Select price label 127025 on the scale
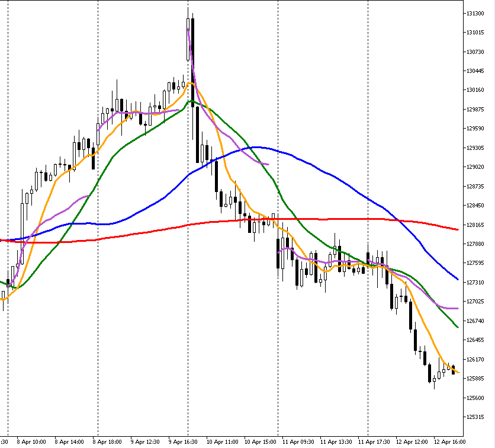The width and height of the screenshot is (495, 448). coord(475,302)
